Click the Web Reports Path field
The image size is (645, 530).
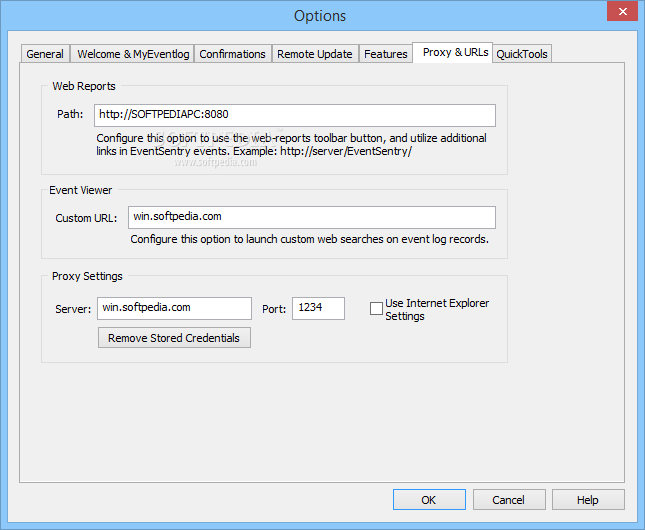[295, 115]
